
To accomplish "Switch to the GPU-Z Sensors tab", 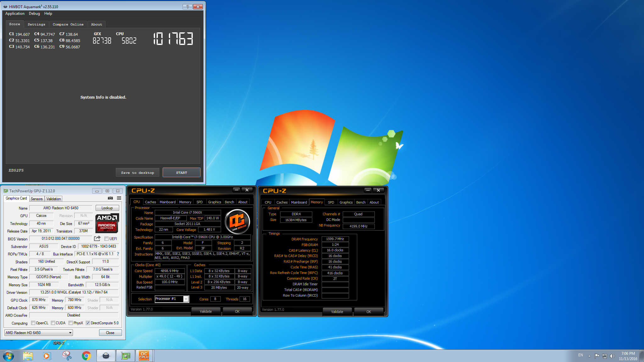I will click(37, 199).
